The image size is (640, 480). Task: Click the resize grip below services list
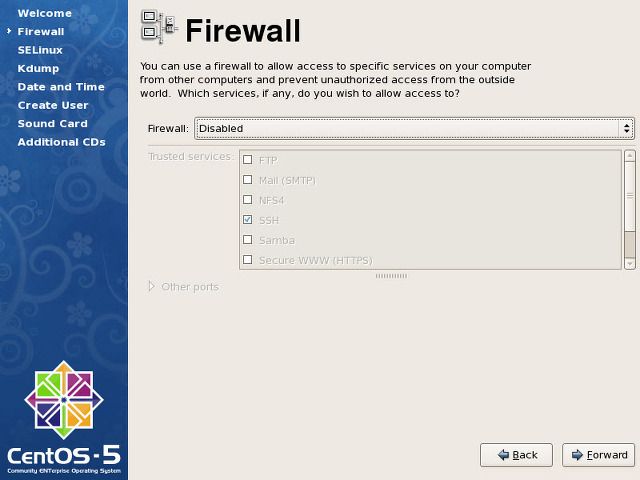pos(391,276)
